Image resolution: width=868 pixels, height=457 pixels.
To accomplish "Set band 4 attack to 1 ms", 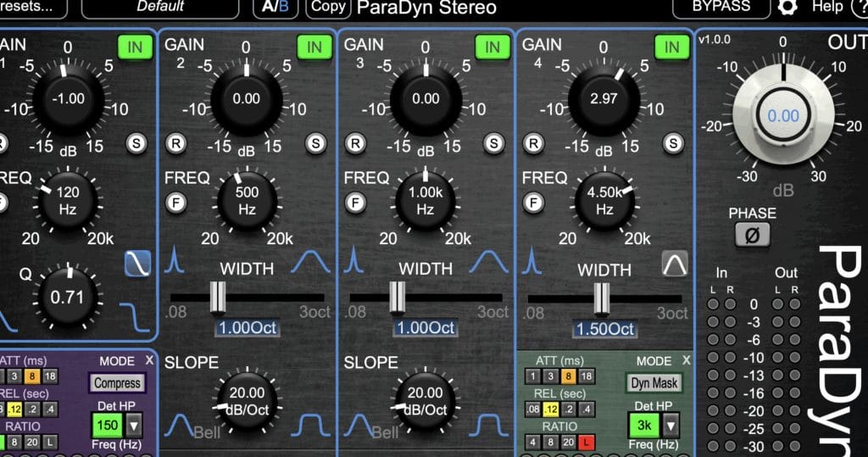I will coord(532,376).
